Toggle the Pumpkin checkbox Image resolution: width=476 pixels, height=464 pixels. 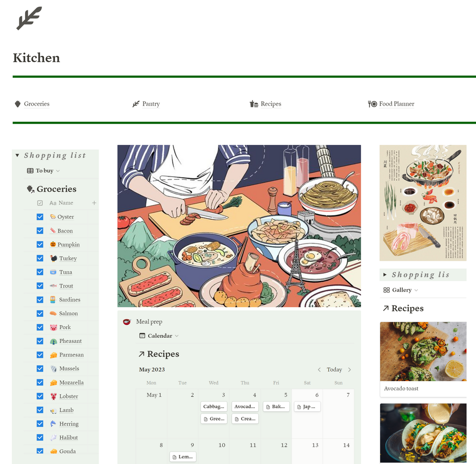(x=40, y=244)
